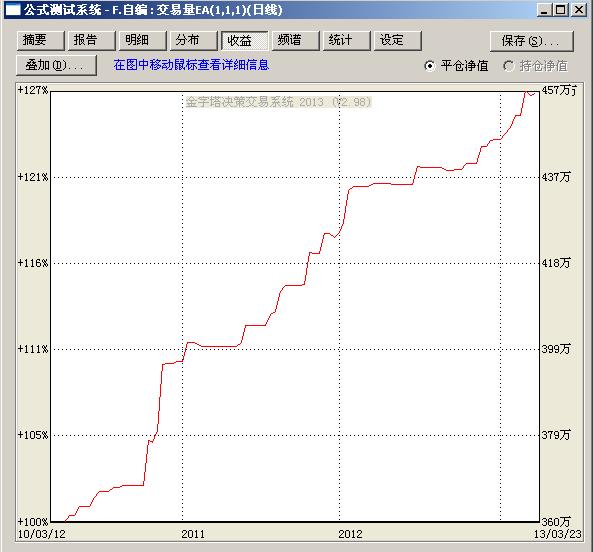Image resolution: width=593 pixels, height=552 pixels.
Task: Click the 保存(S)... save button
Action: tap(532, 41)
